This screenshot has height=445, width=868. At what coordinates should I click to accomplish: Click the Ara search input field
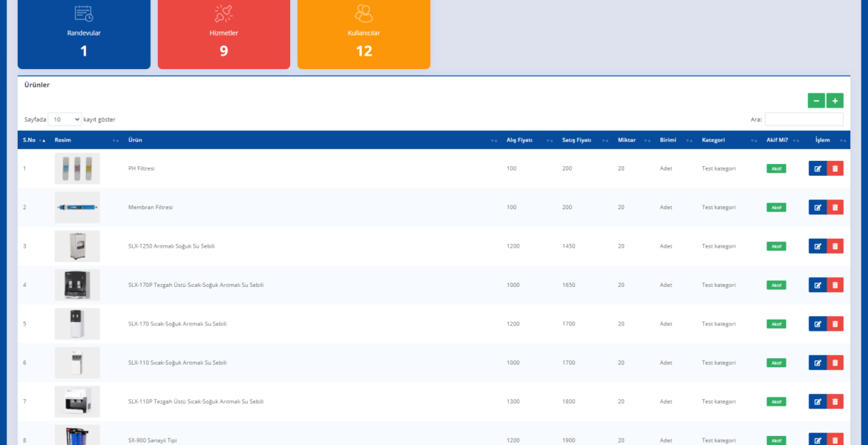(x=803, y=119)
